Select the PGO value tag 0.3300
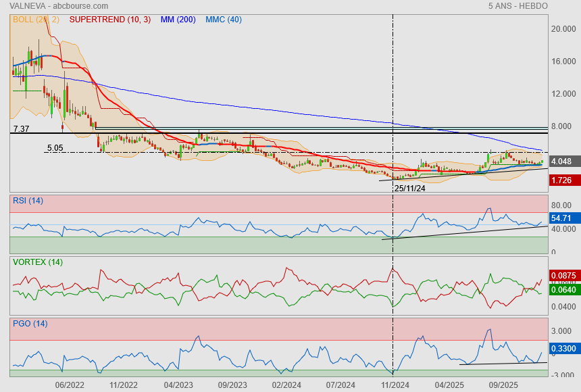Viewport: 581px width, 392px height. [x=563, y=349]
